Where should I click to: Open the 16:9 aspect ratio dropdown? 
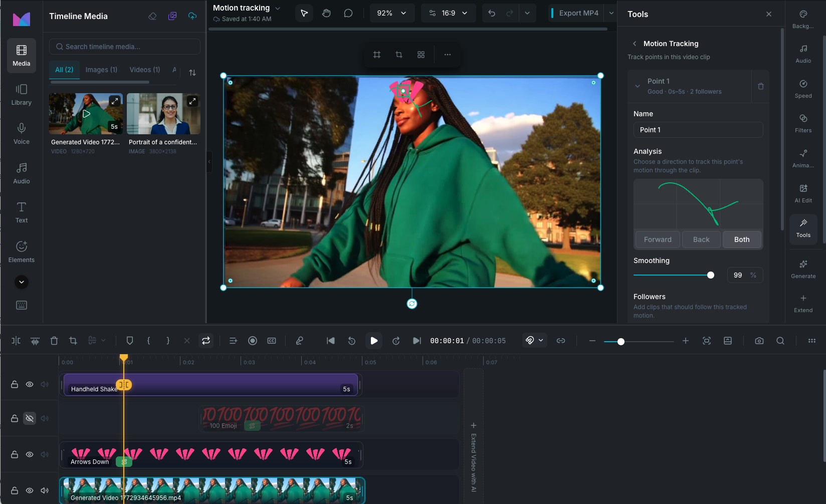pos(449,13)
